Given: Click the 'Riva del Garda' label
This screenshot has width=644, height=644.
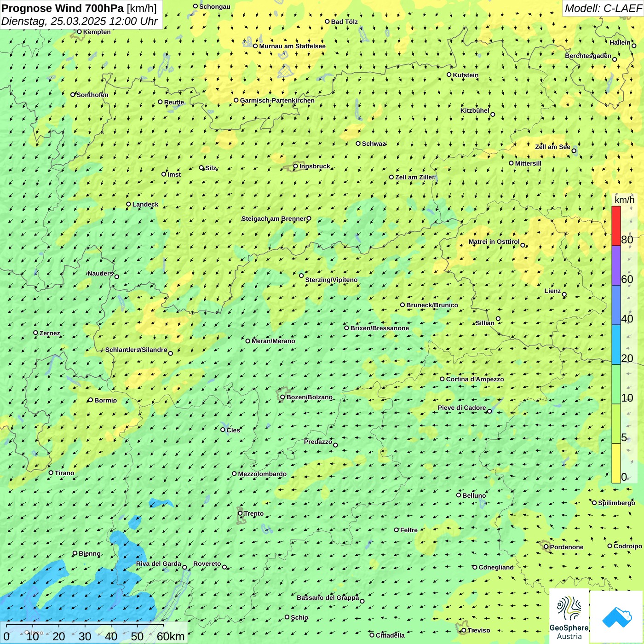Looking at the screenshot, I should click(159, 563).
